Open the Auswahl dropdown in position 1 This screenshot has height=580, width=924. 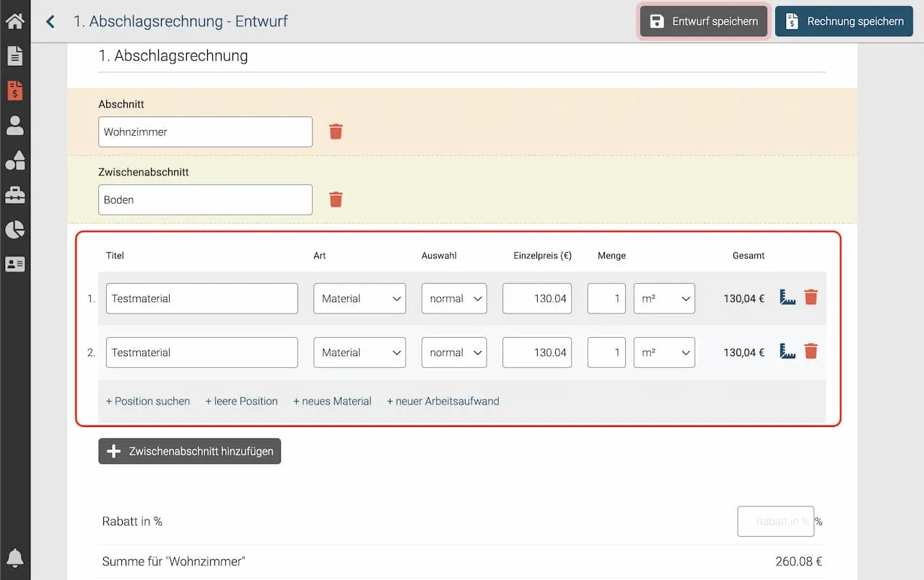(454, 298)
